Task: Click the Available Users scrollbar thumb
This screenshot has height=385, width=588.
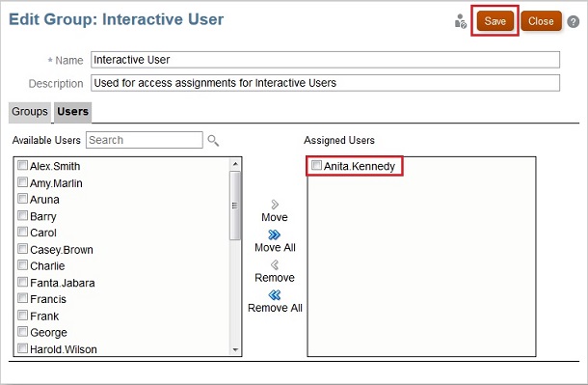Action: click(x=235, y=206)
